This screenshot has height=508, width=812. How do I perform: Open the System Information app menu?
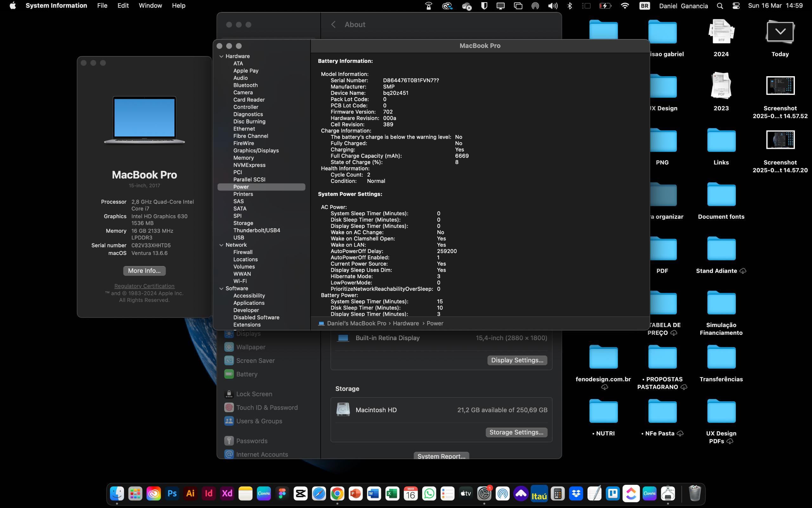[56, 6]
